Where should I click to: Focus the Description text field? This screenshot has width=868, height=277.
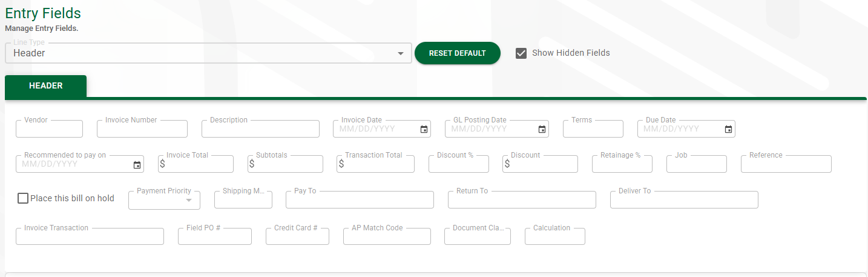click(260, 129)
